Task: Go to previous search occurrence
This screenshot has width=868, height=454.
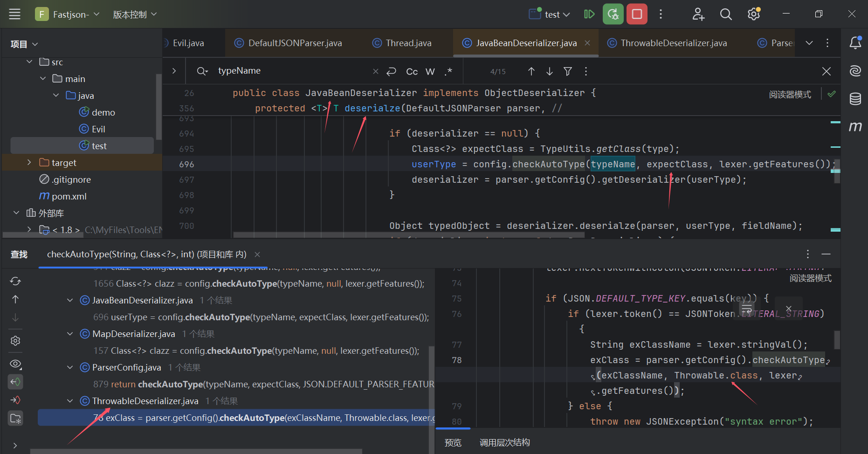Action: pos(531,71)
